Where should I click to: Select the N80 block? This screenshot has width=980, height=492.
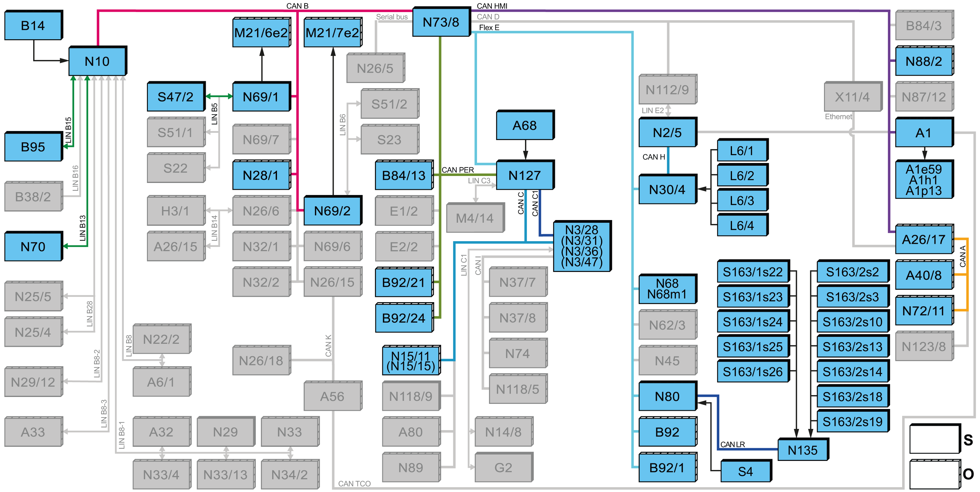(668, 396)
